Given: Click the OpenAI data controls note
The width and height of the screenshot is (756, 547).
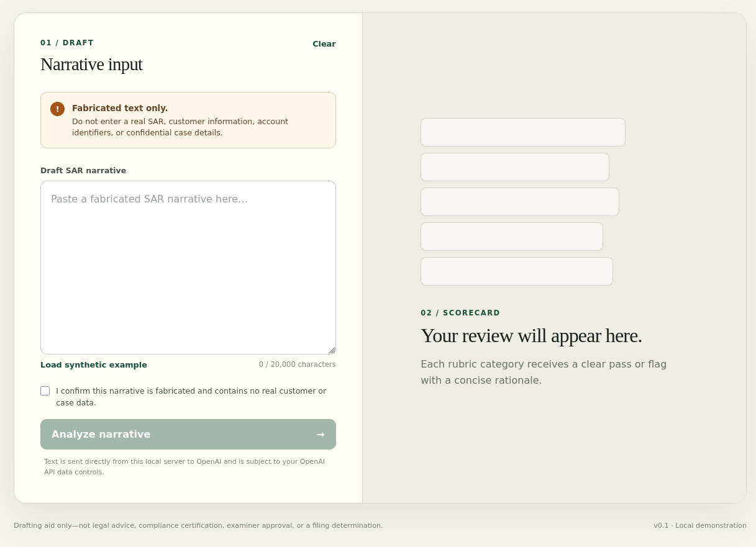Looking at the screenshot, I should [184, 466].
